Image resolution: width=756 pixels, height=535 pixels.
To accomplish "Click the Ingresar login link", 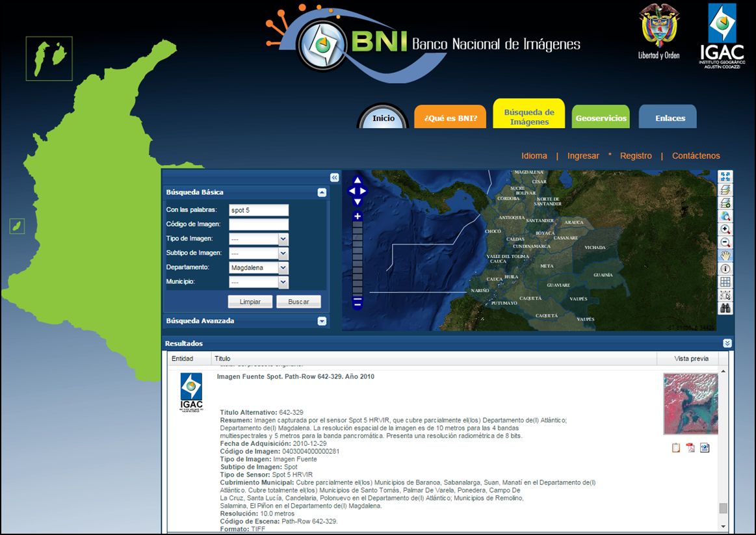I will click(583, 155).
